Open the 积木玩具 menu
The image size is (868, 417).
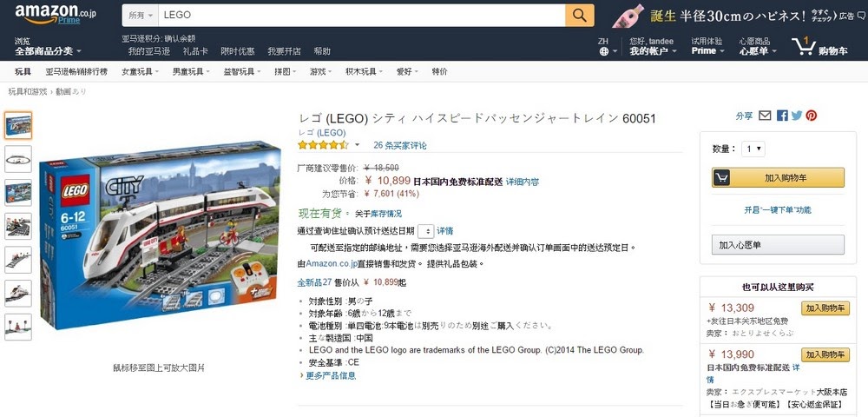364,71
